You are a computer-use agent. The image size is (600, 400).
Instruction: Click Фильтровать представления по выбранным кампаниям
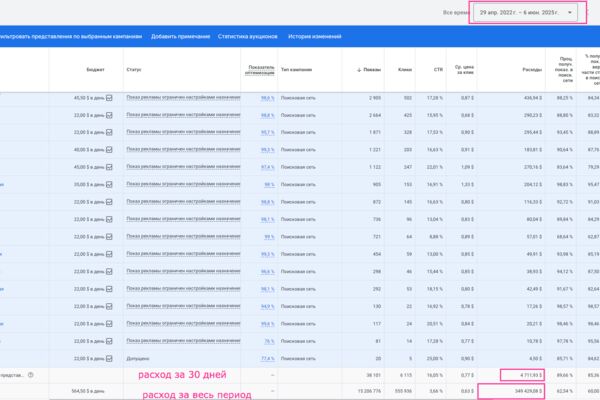(x=70, y=36)
